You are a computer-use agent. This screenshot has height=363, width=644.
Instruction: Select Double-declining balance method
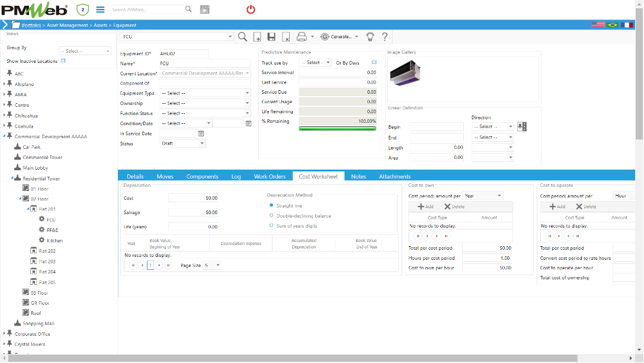271,215
